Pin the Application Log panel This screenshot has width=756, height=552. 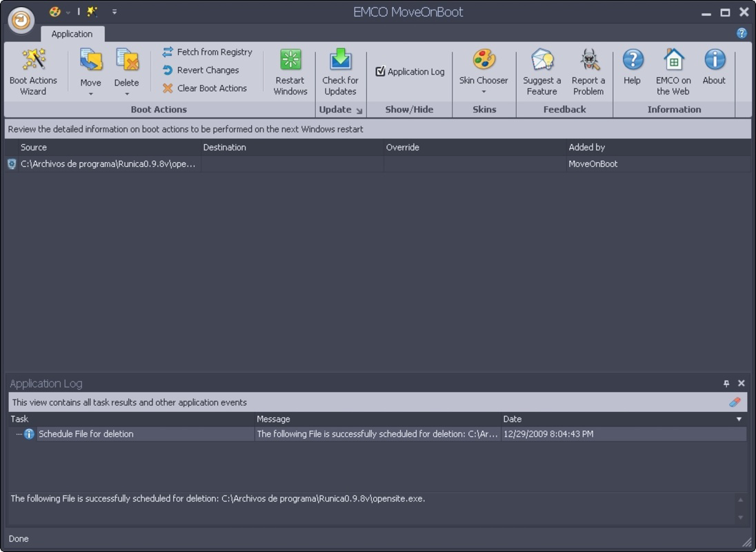pyautogui.click(x=726, y=384)
